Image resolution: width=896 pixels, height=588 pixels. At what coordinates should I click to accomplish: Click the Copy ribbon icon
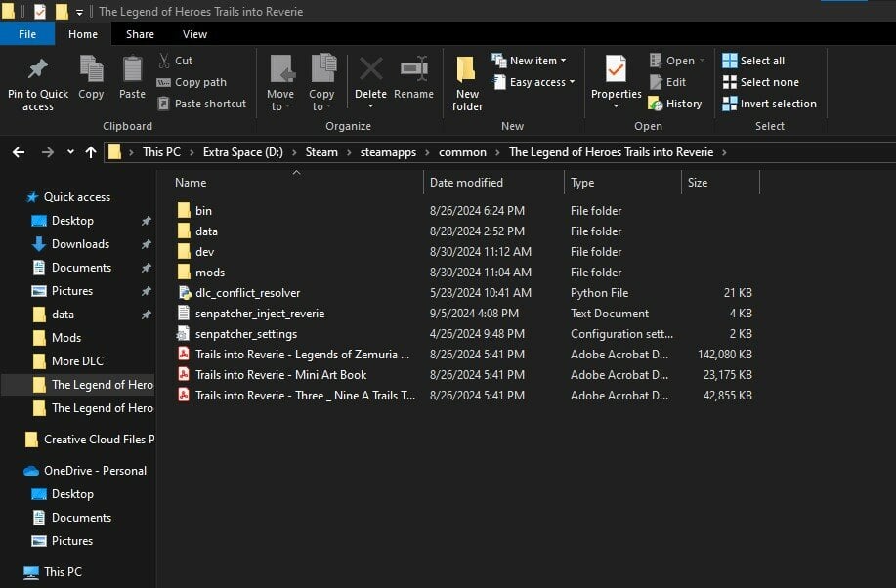[x=91, y=69]
